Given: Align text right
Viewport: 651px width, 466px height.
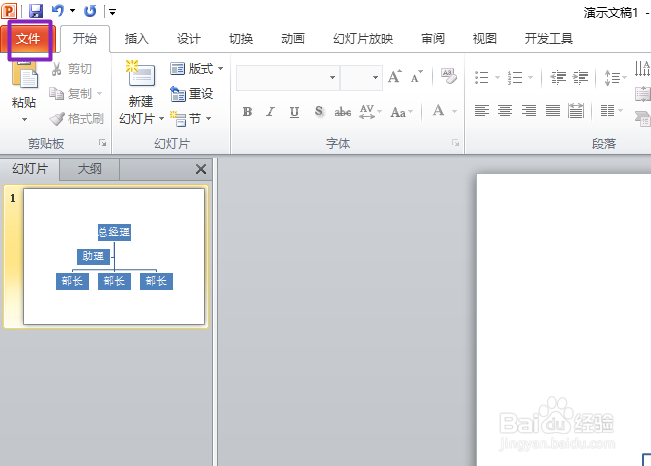Looking at the screenshot, I should pos(529,110).
